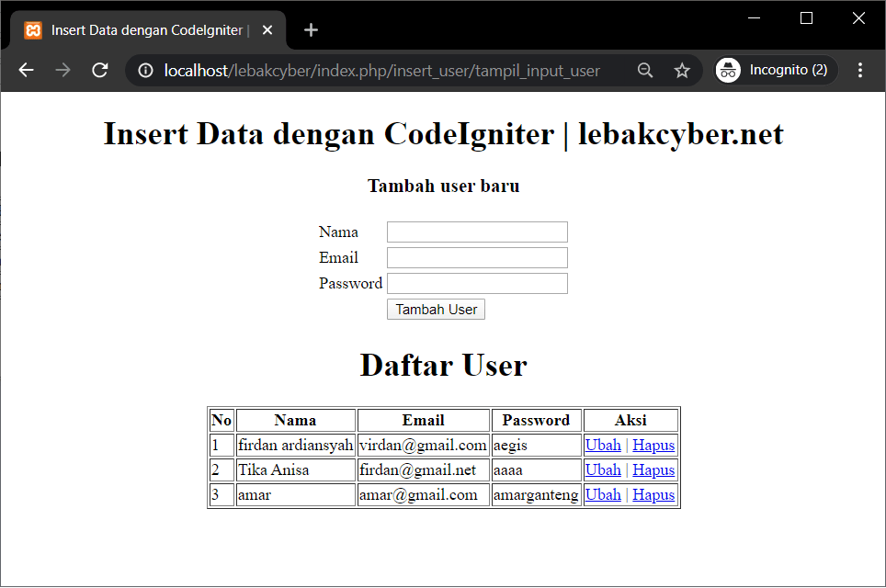Click Ubah for user amar
This screenshot has height=588, width=886.
click(603, 495)
